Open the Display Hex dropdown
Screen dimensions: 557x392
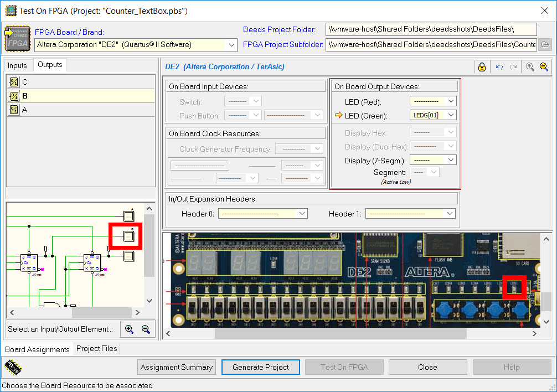tap(451, 132)
